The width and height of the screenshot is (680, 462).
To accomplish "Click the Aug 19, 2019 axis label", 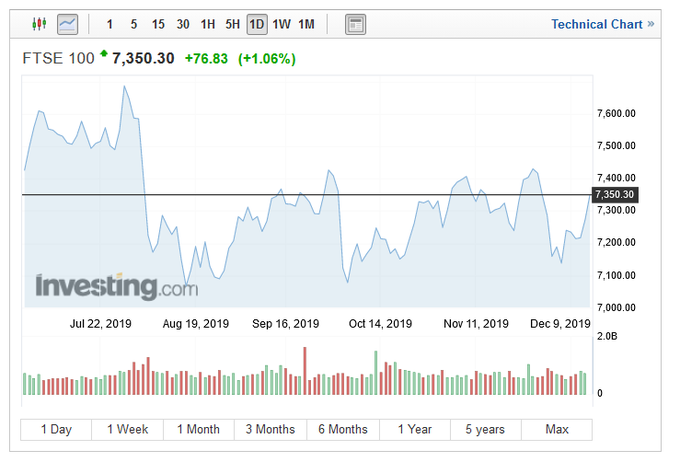I will (x=196, y=324).
